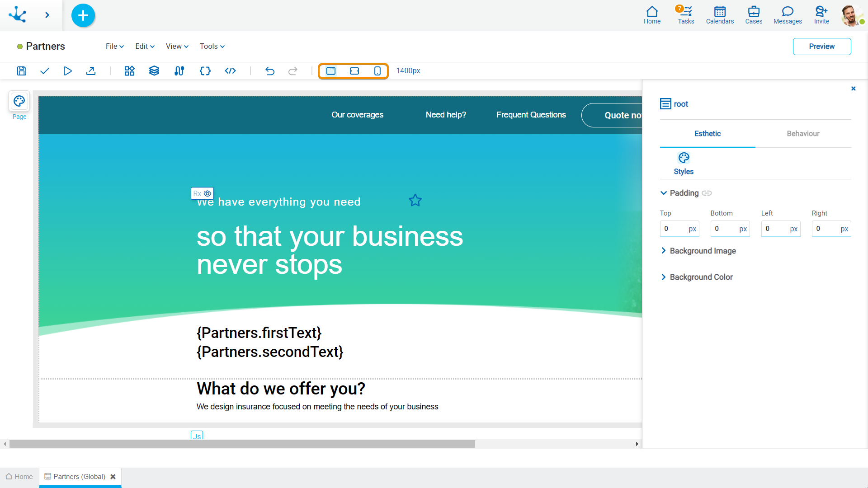Image resolution: width=868 pixels, height=488 pixels.
Task: Select the desktop breakpoint view icon
Action: [x=332, y=71]
